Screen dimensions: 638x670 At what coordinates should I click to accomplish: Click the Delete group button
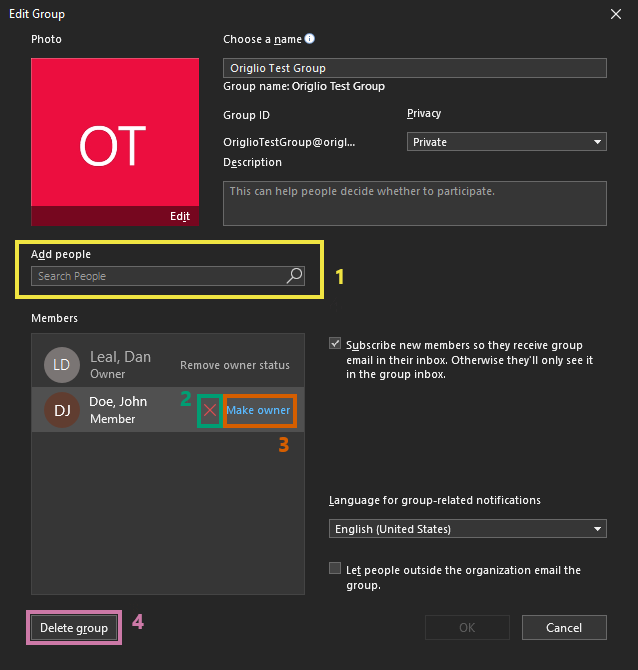[74, 628]
